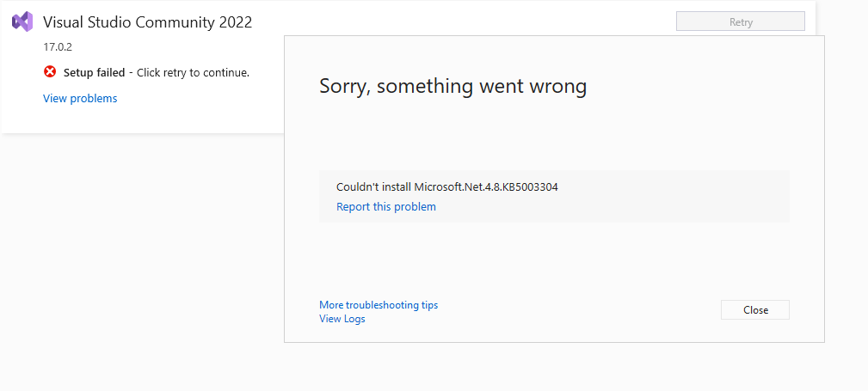The width and height of the screenshot is (868, 391).
Task: Click the 'Couldn't install' error message text
Action: coord(374,187)
